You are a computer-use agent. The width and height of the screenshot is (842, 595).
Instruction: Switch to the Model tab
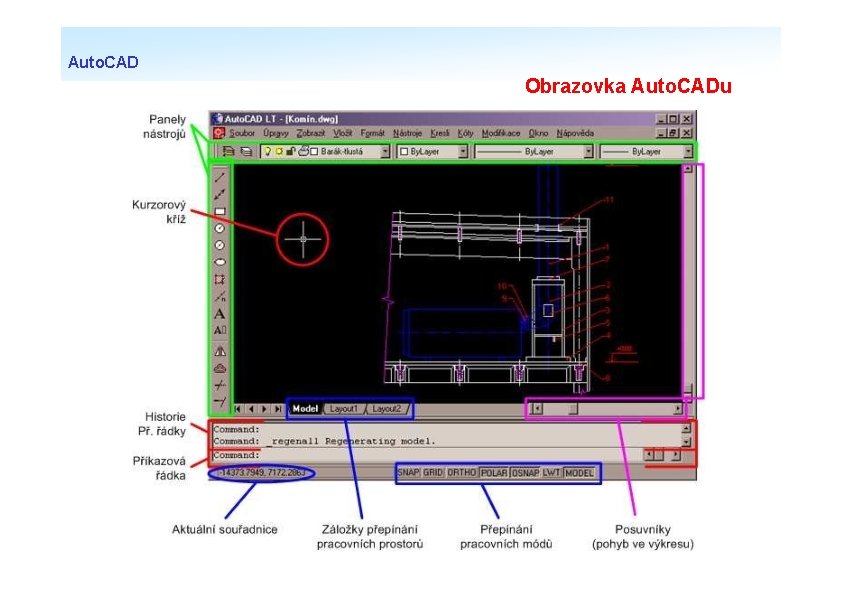pos(305,409)
